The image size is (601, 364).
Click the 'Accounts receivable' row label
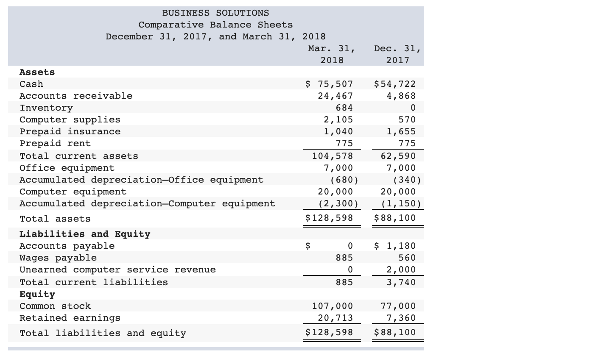click(x=76, y=96)
